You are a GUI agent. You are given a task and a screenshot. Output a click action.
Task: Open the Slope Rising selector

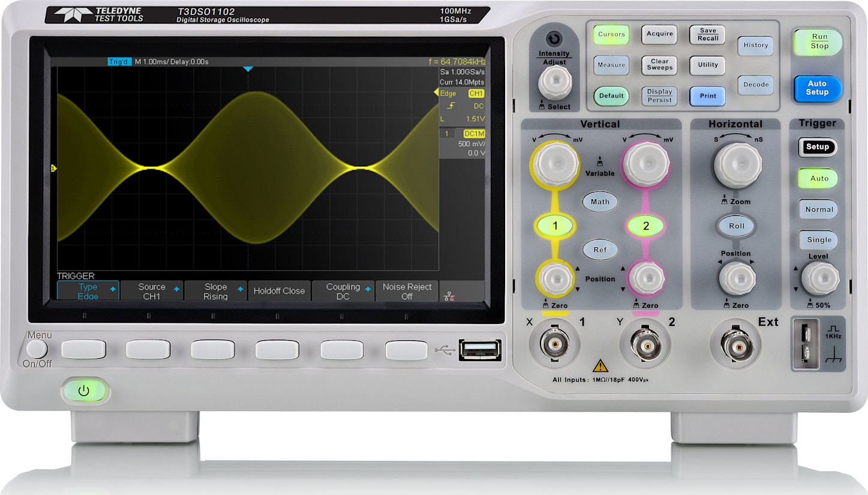pos(215,290)
